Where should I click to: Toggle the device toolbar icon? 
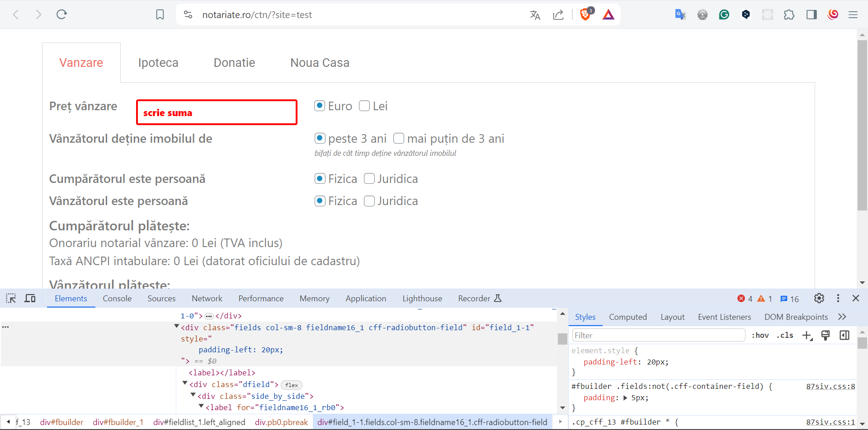click(x=30, y=299)
